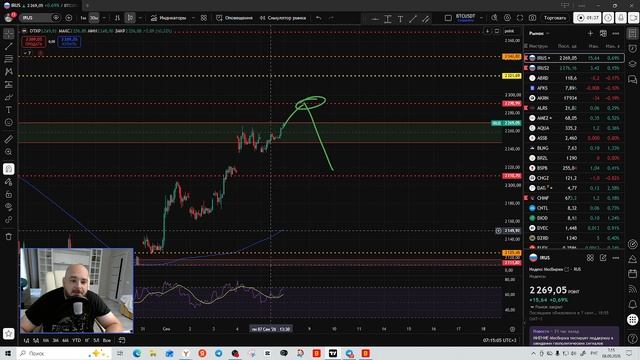Click the zoom-in magnifier tool
The width and height of the screenshot is (640, 360).
point(9,152)
